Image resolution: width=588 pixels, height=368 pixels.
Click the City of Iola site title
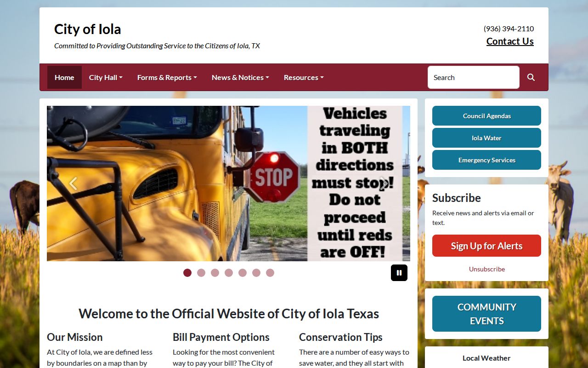tap(87, 29)
